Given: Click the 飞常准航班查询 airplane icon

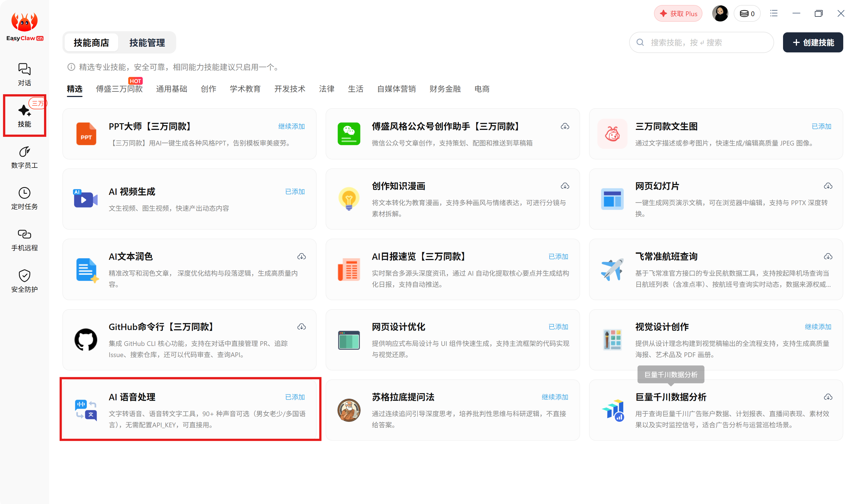Looking at the screenshot, I should pyautogui.click(x=612, y=269).
